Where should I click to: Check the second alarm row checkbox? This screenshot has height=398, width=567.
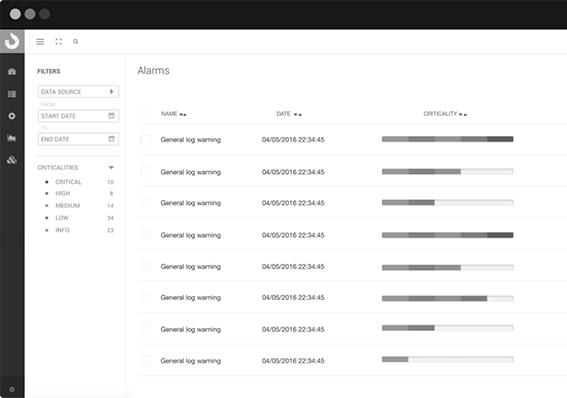click(x=146, y=171)
